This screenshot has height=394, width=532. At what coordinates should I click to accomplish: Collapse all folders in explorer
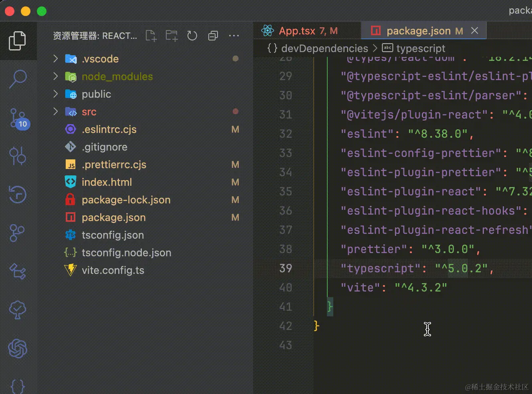point(213,36)
